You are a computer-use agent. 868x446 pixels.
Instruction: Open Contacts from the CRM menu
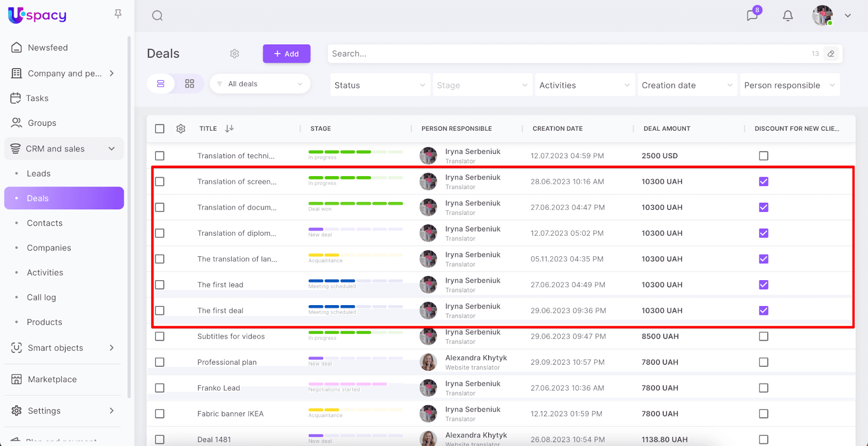[44, 223]
